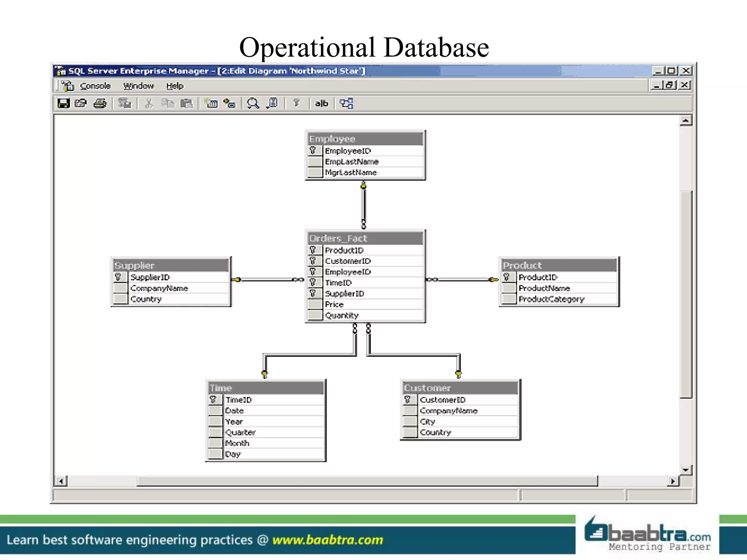Open the www.baabtra.com link
This screenshot has height=560, width=747.
tap(328, 540)
